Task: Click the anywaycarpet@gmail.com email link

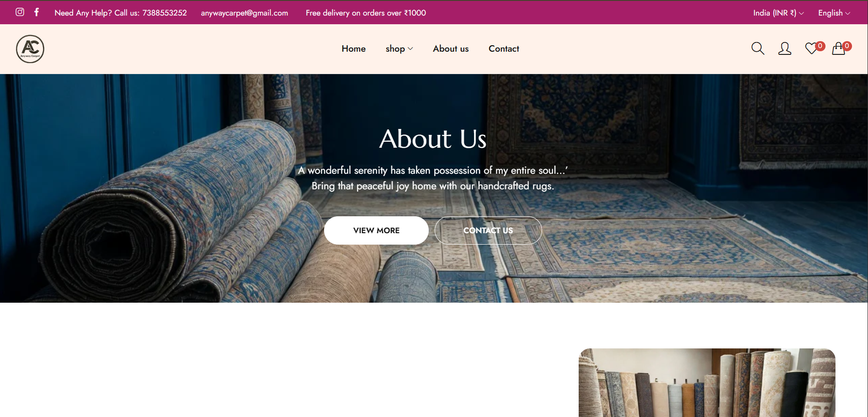Action: (x=245, y=13)
